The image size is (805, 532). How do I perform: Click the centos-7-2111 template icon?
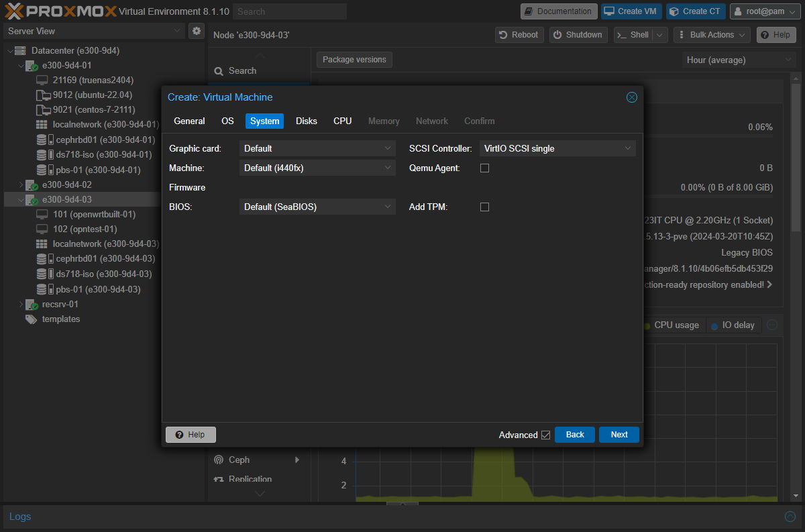(42, 110)
